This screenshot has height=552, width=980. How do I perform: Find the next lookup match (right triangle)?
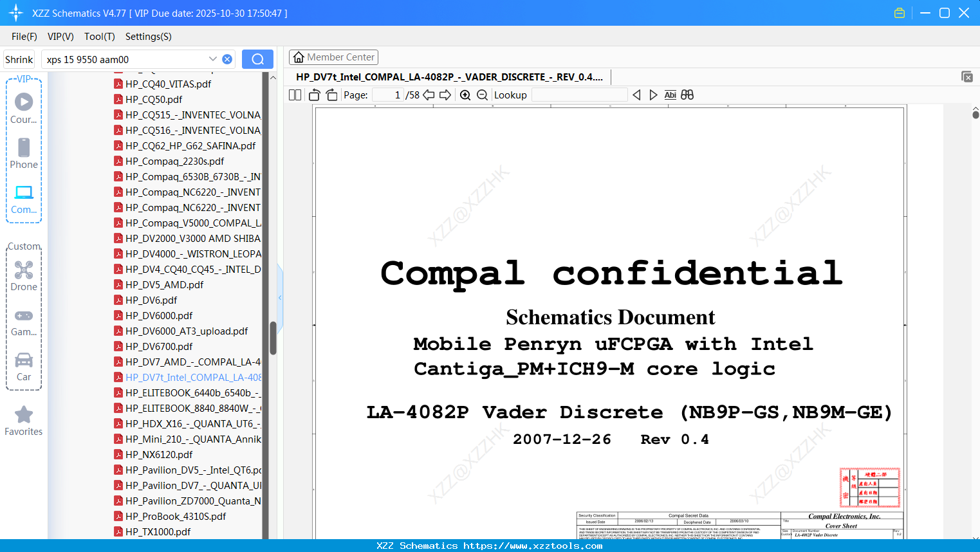(653, 95)
